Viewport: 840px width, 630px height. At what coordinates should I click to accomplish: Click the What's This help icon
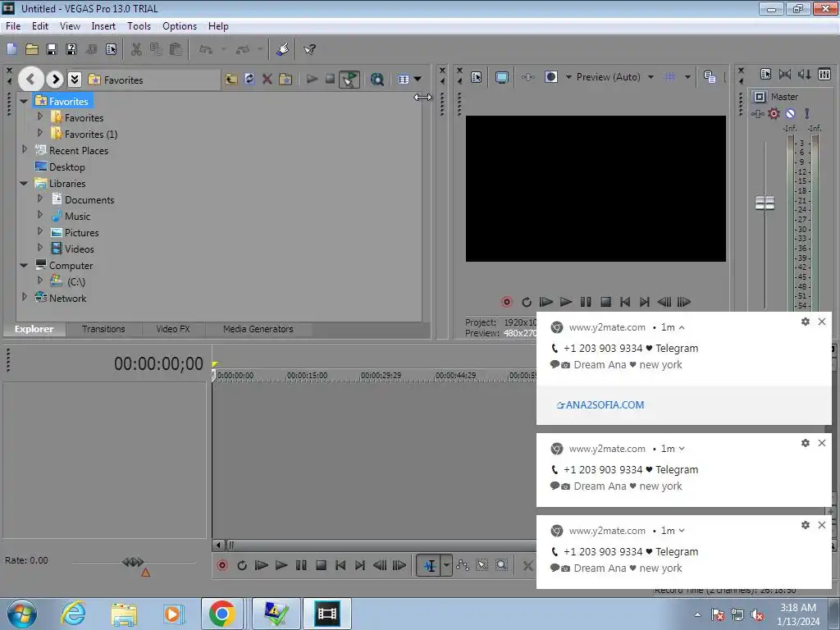click(309, 49)
